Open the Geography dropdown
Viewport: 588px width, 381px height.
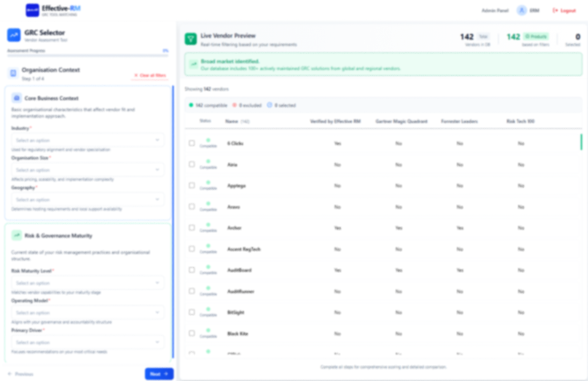[88, 199]
